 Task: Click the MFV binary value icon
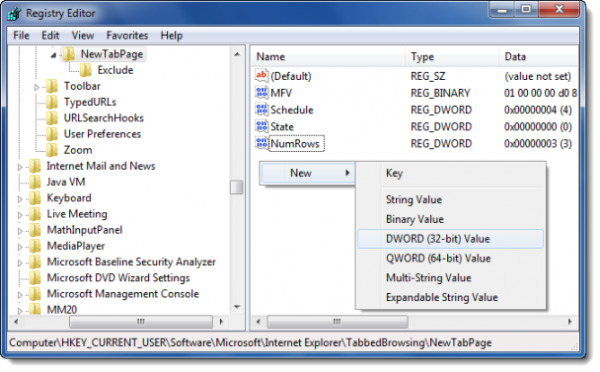[261, 93]
